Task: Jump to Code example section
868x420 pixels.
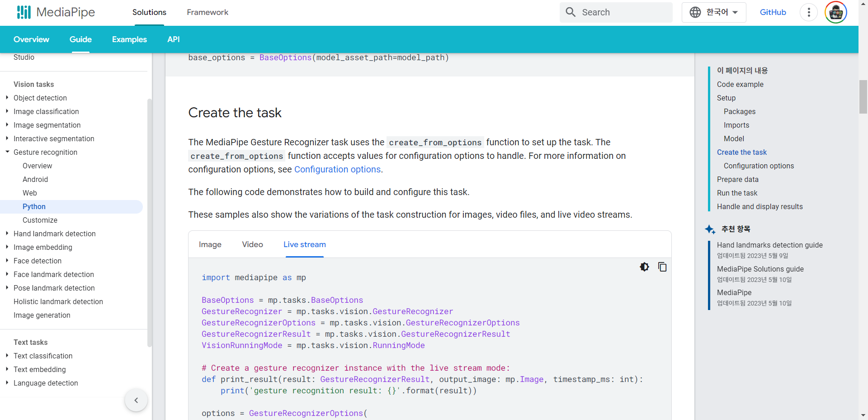Action: click(740, 84)
